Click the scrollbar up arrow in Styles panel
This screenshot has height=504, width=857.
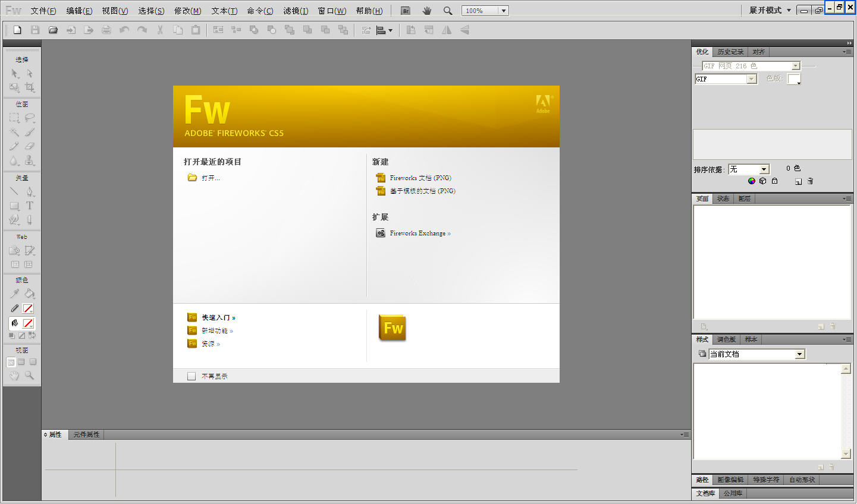pyautogui.click(x=846, y=367)
